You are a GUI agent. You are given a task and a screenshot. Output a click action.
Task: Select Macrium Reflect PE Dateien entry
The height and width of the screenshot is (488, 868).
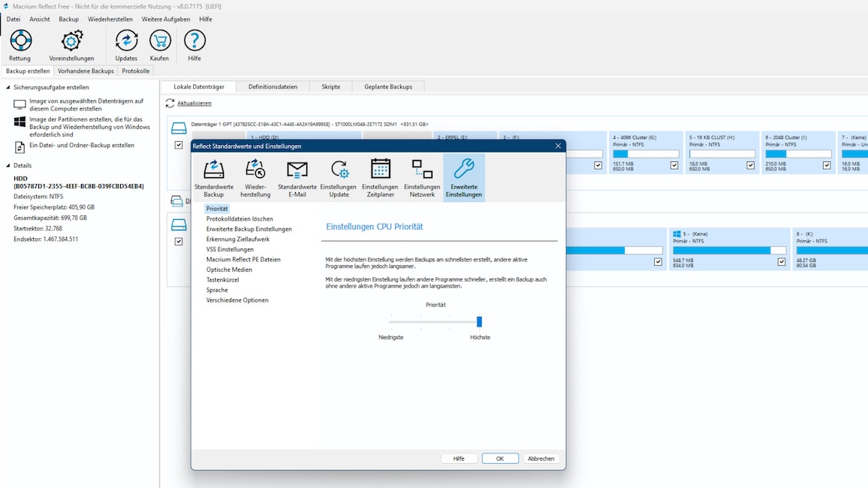tap(243, 260)
